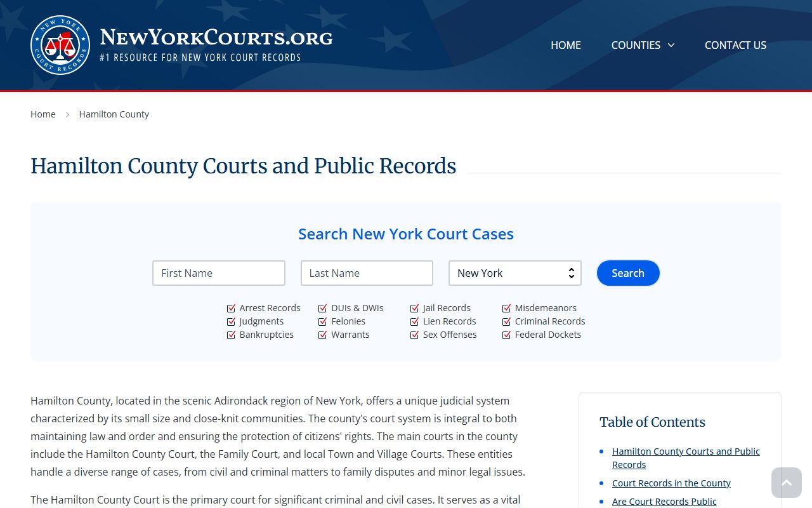Open the New York state dropdown
Screen dimensions: 812x508
tap(515, 273)
